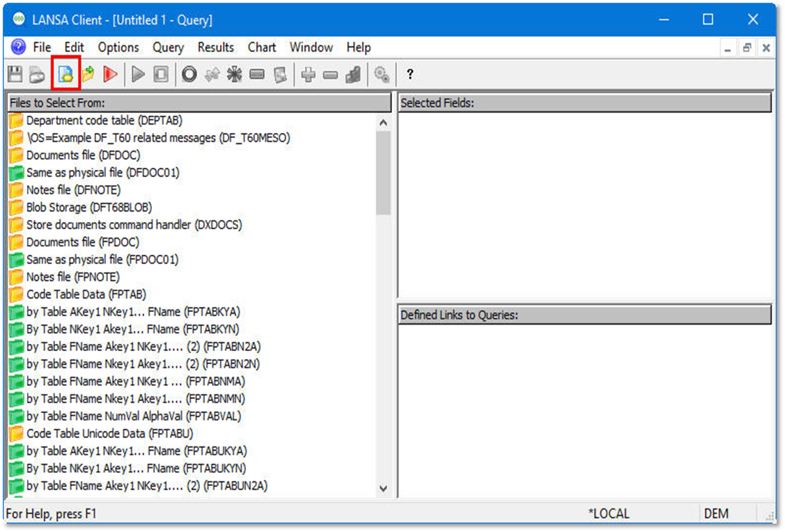Viewport: 785px width, 532px height.
Task: Select the FPTABUKYA file entry
Action: (137, 451)
